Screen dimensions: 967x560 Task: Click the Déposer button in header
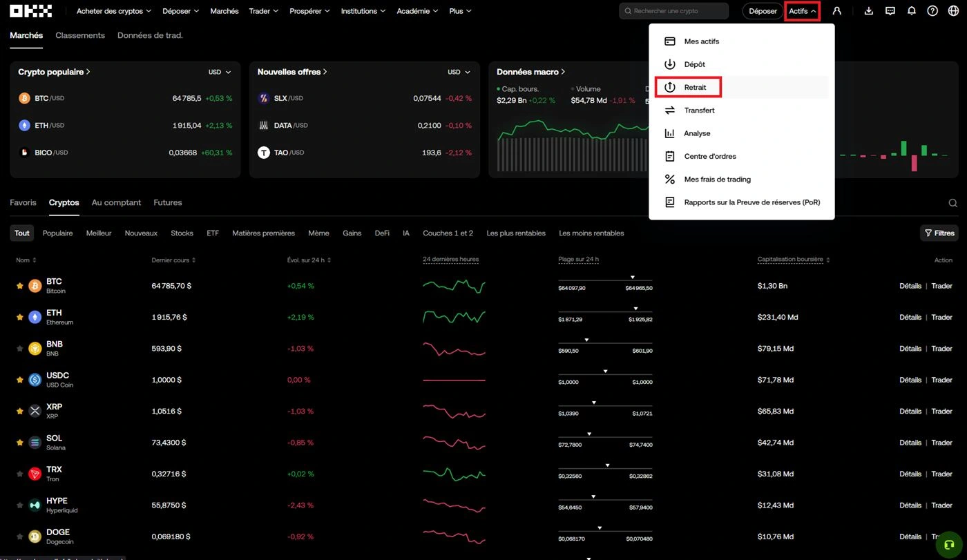763,11
